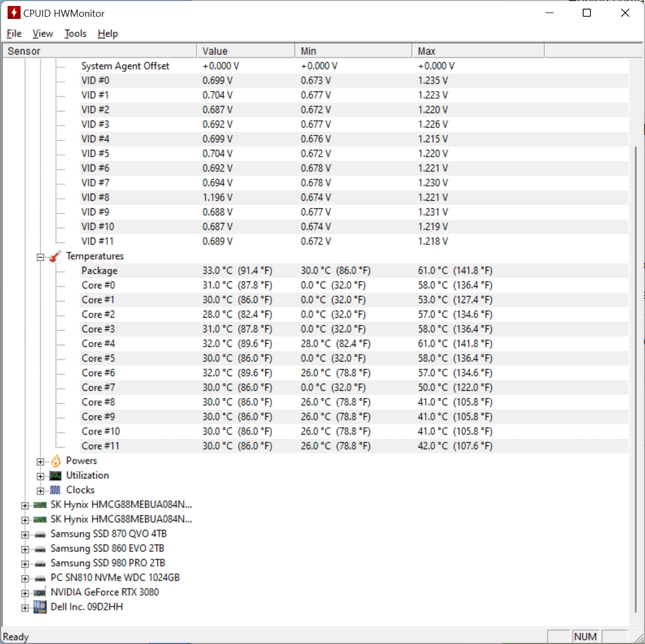
Task: Click the 1.196 V value of VID #8
Action: coord(217,198)
